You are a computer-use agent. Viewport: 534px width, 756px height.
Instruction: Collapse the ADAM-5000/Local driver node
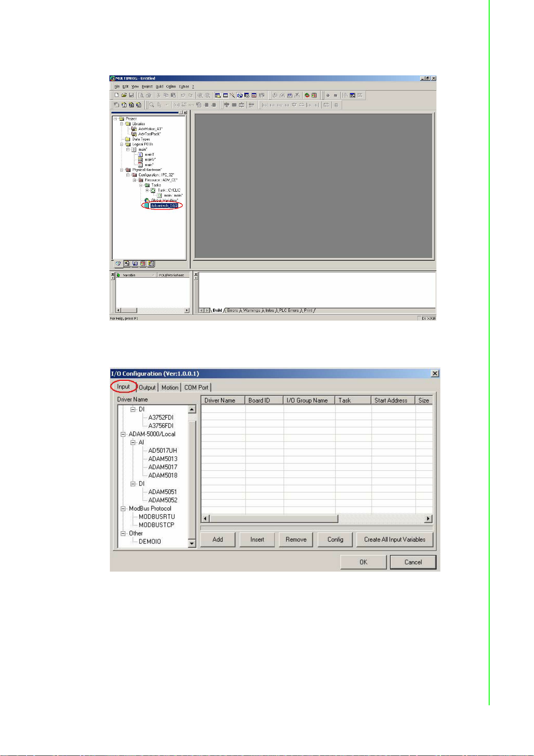123,434
